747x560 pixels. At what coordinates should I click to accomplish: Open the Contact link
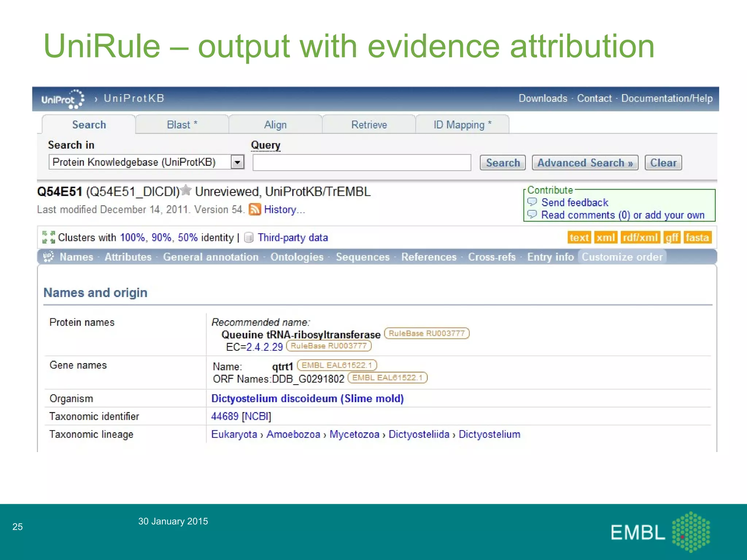(x=594, y=98)
